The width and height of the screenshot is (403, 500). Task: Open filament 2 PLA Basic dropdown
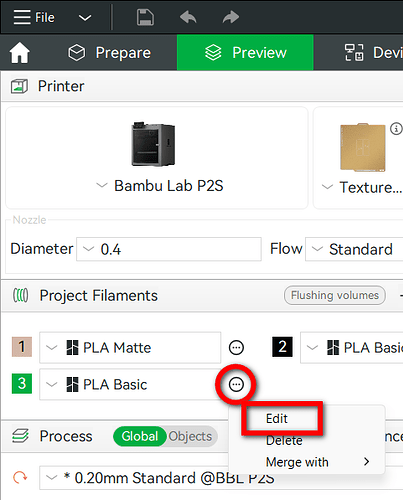[352, 347]
